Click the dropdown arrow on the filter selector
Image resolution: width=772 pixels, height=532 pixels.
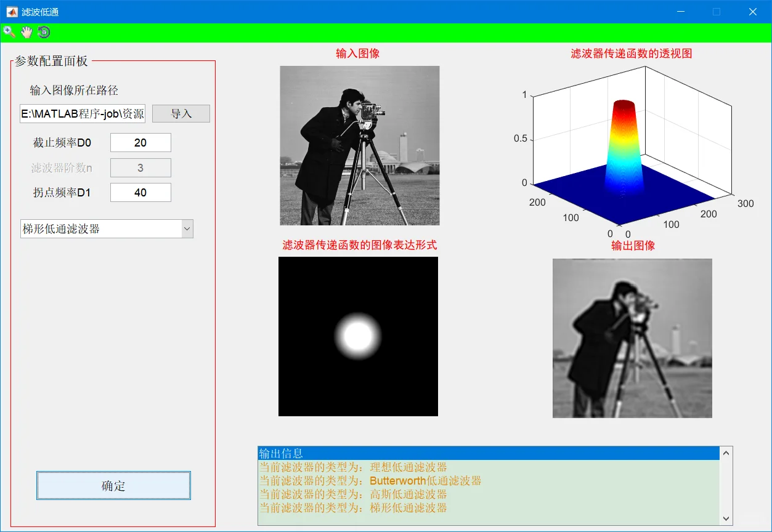187,228
